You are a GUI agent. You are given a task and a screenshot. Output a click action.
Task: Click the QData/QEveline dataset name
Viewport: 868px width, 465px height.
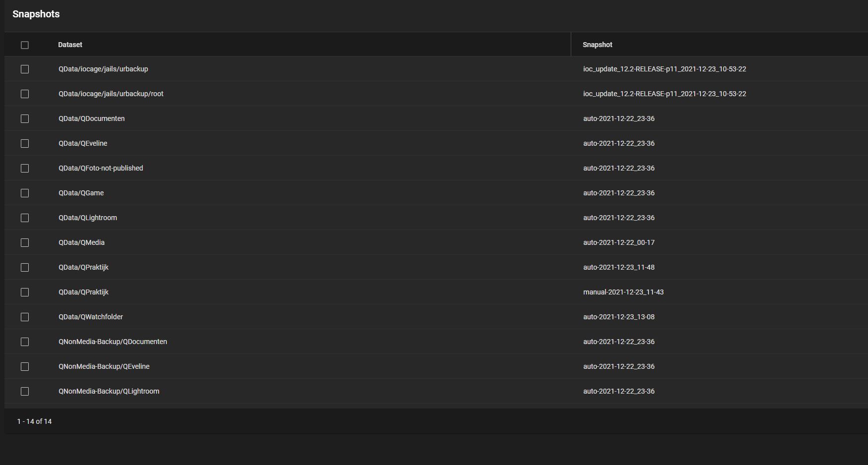[x=83, y=143]
